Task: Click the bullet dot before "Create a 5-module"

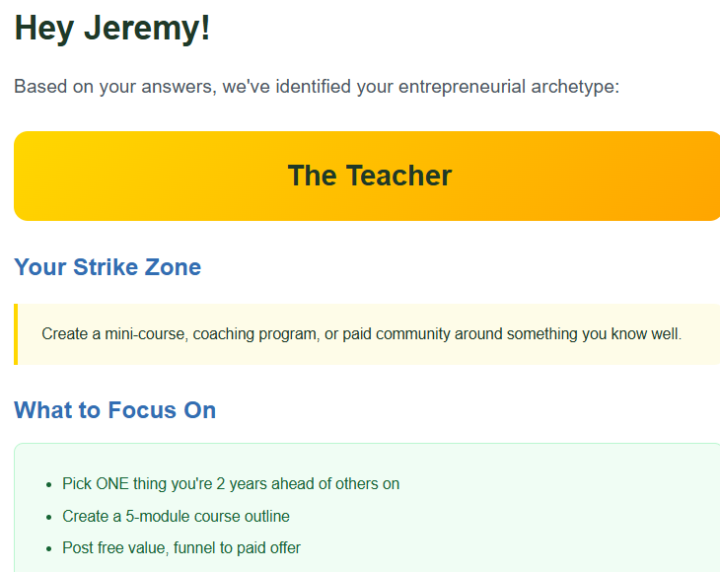Action: 49,516
